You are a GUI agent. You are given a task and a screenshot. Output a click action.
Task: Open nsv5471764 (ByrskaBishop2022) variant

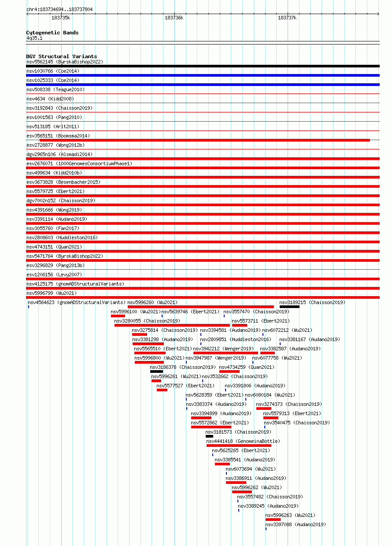[x=64, y=256]
